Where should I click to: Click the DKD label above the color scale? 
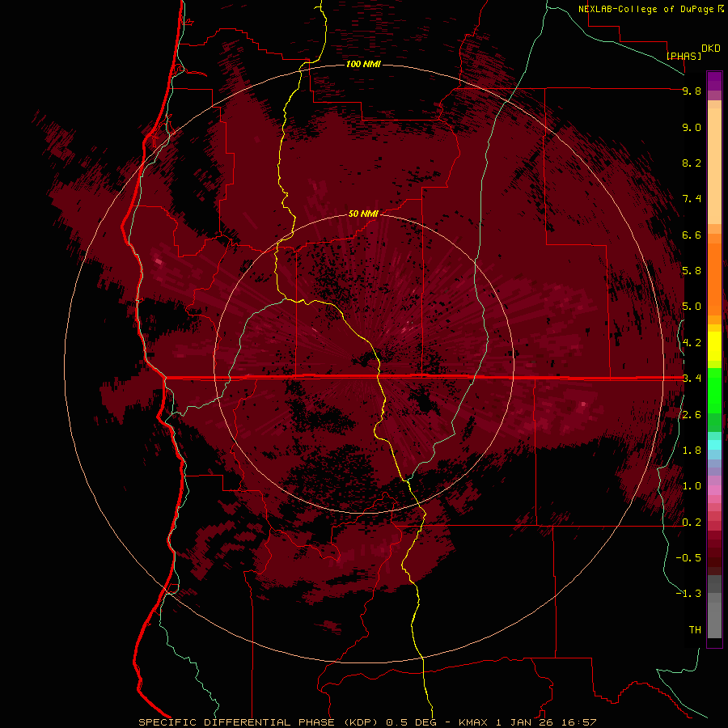(x=711, y=49)
